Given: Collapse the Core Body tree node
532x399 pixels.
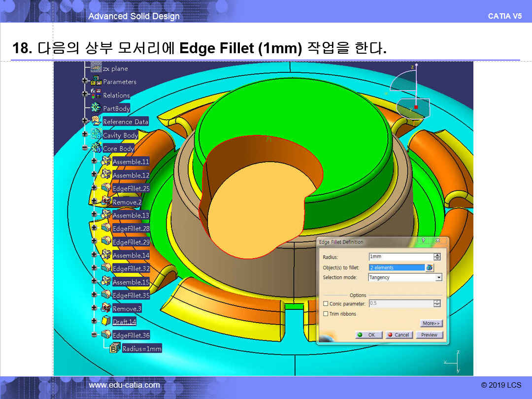Looking at the screenshot, I should [x=85, y=148].
